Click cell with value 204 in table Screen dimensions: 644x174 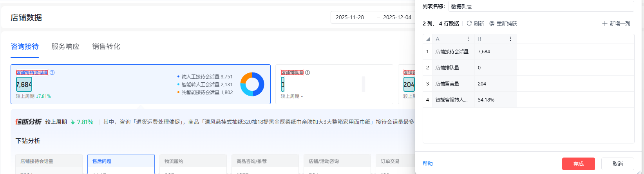(x=496, y=83)
